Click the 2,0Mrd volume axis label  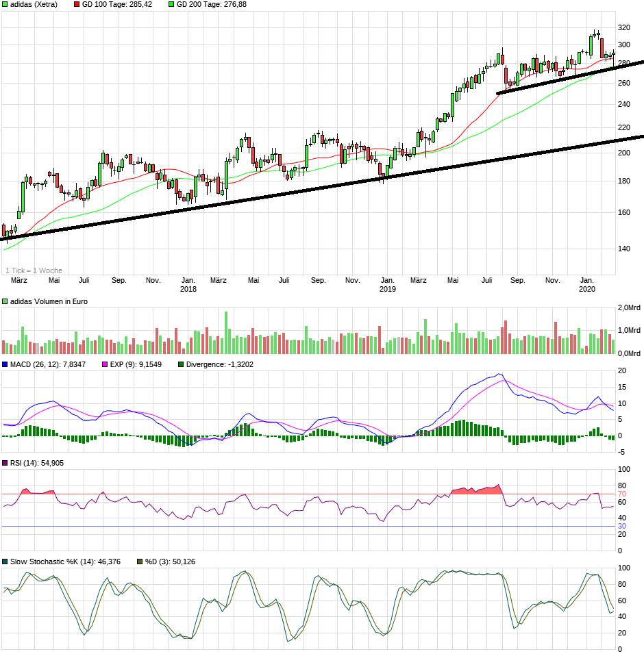click(629, 308)
